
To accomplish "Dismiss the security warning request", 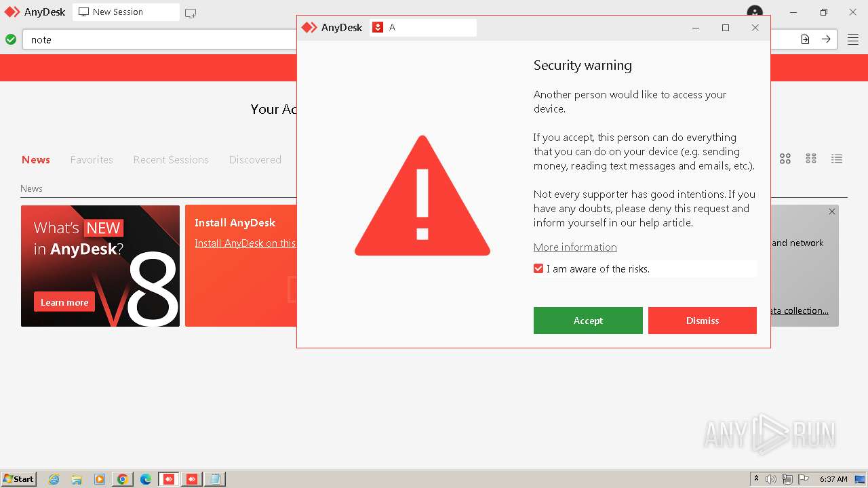I will coord(703,321).
